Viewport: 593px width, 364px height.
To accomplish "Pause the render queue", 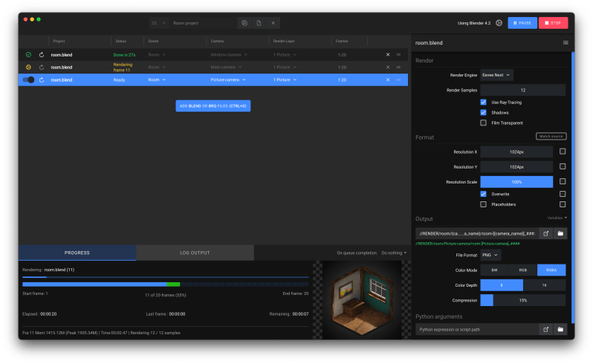I will tap(522, 23).
